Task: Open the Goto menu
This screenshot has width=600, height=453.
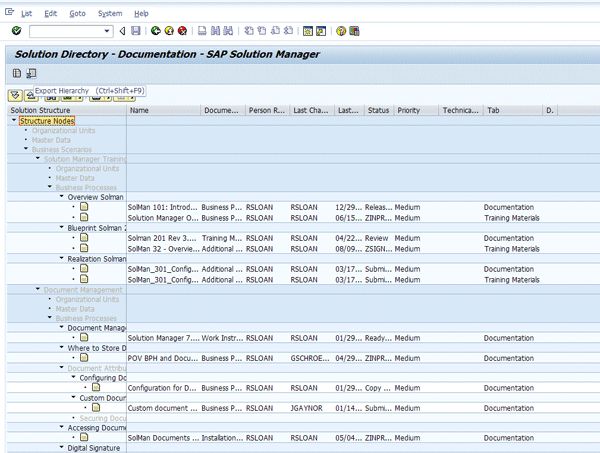Action: tap(77, 13)
